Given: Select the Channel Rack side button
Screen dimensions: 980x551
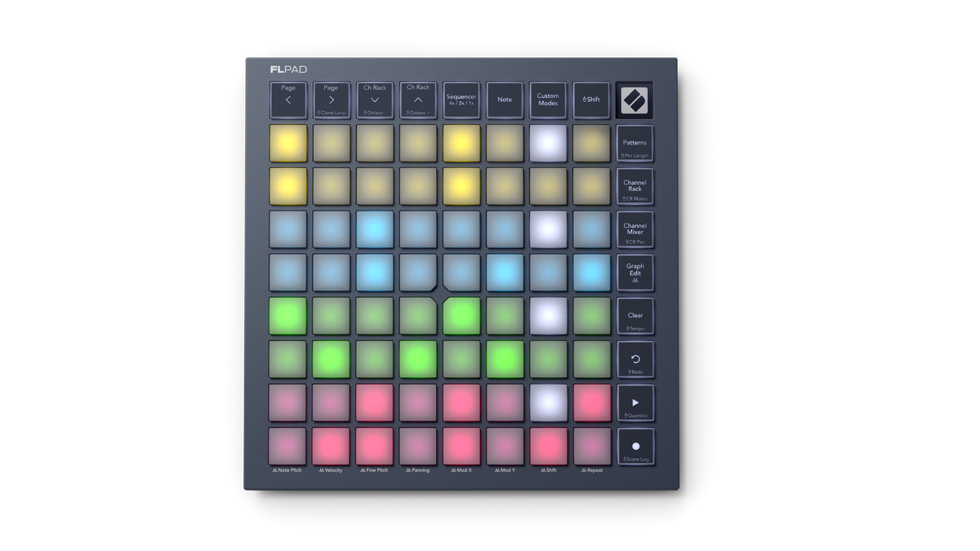Looking at the screenshot, I should [x=635, y=186].
